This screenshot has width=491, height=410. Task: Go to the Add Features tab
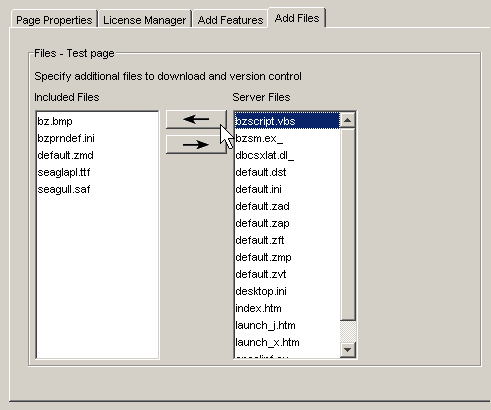[x=230, y=20]
